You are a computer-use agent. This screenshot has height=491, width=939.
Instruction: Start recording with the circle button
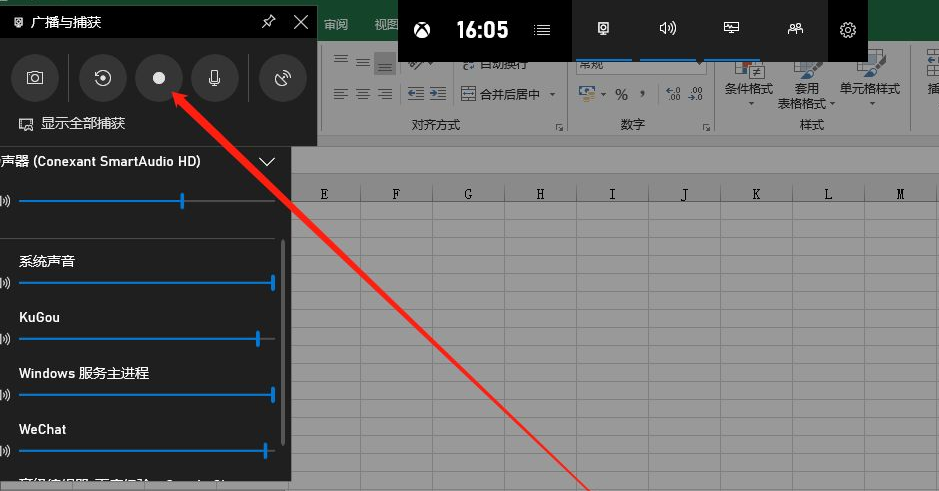tap(159, 78)
